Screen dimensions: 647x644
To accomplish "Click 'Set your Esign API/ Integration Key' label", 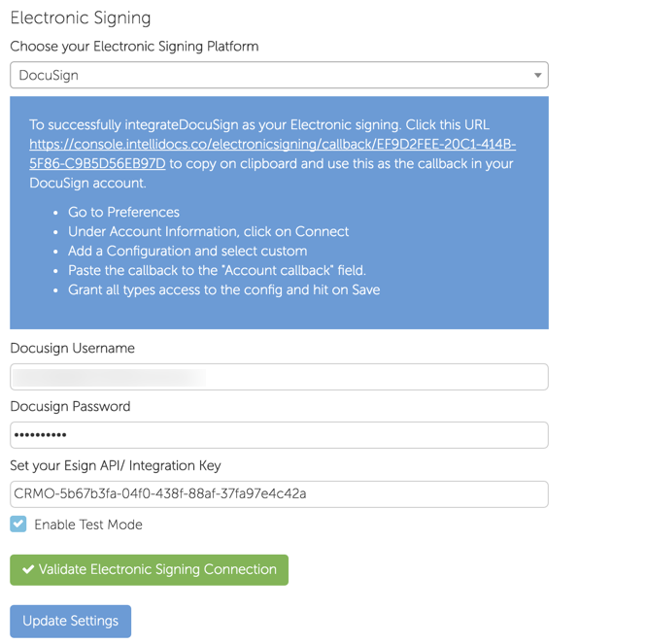I will (116, 466).
